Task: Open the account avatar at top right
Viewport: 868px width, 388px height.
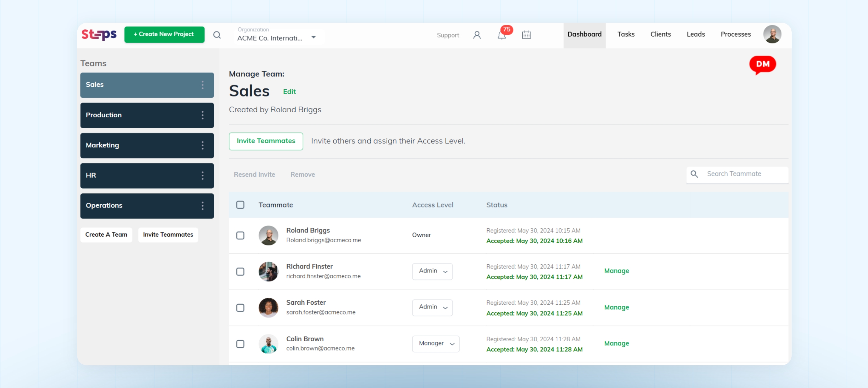Action: 772,34
